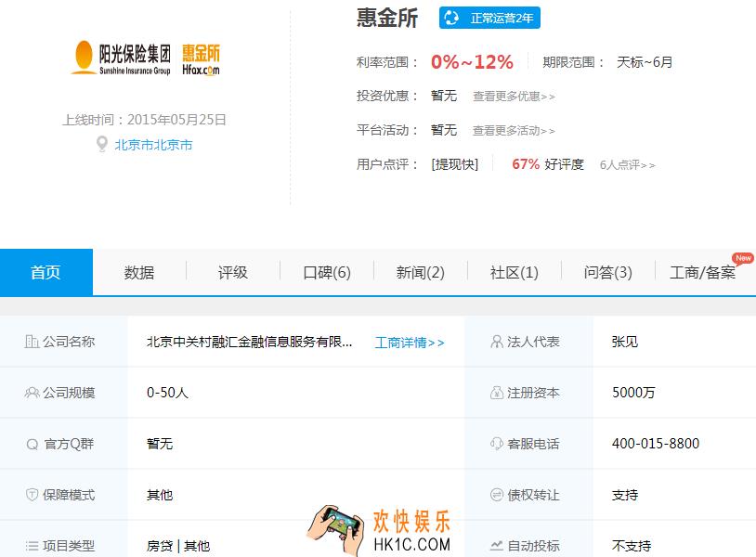This screenshot has width=756, height=557.
Task: Open 查看更多优惠>> link
Action: [x=514, y=97]
